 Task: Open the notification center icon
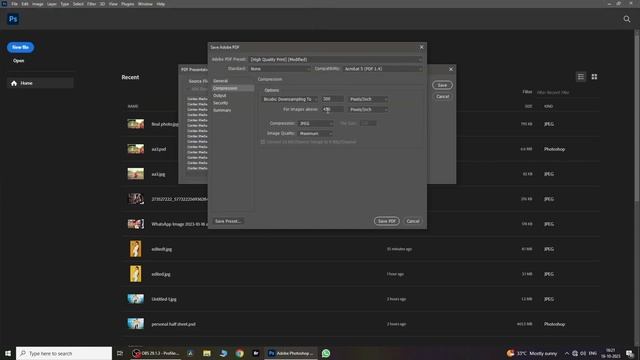[630, 353]
